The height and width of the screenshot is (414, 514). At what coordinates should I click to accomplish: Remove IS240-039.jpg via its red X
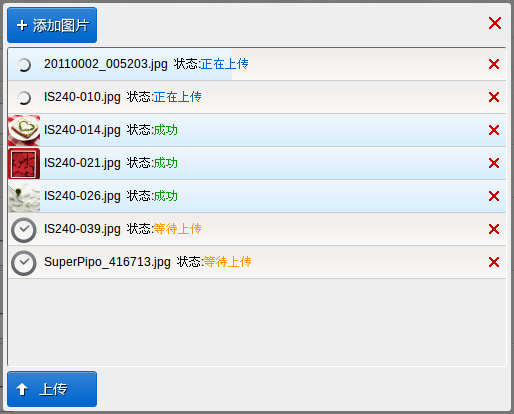494,229
